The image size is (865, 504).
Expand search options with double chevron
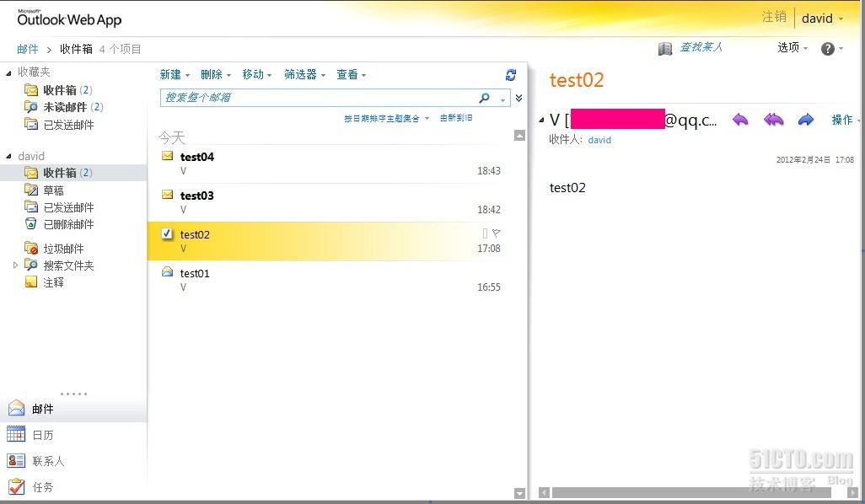pyautogui.click(x=519, y=98)
